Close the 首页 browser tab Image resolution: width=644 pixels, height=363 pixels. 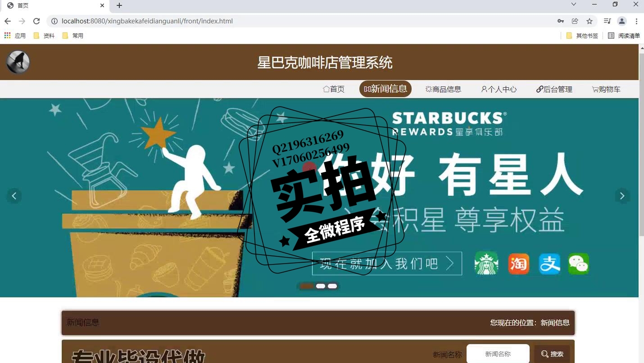coord(102,5)
